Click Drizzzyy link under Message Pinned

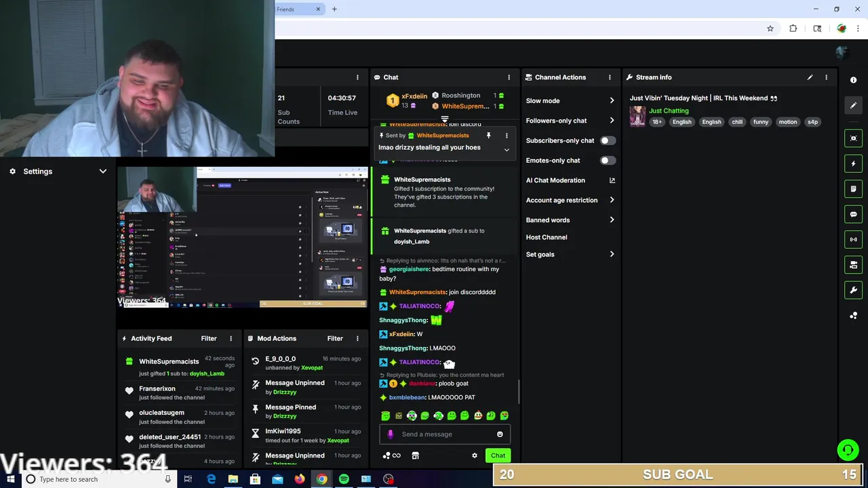pos(285,416)
